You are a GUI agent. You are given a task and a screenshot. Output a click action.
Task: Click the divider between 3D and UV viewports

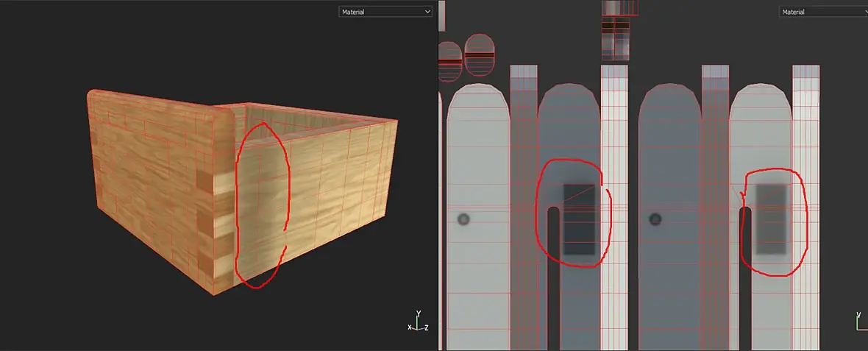(437, 175)
